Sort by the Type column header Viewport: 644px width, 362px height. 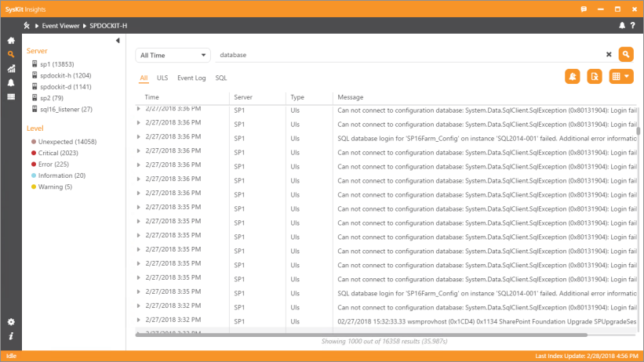(x=297, y=97)
